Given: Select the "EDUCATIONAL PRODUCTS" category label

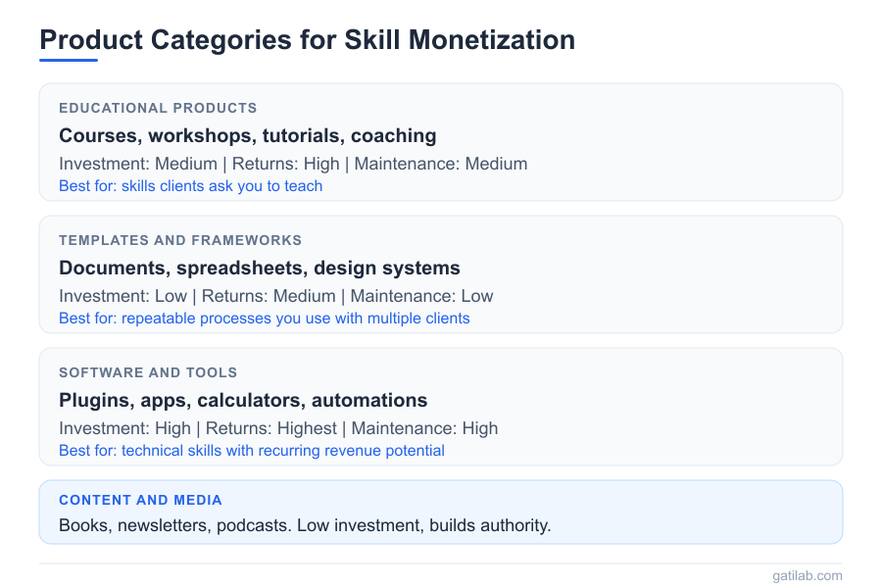Looking at the screenshot, I should coord(158,108).
